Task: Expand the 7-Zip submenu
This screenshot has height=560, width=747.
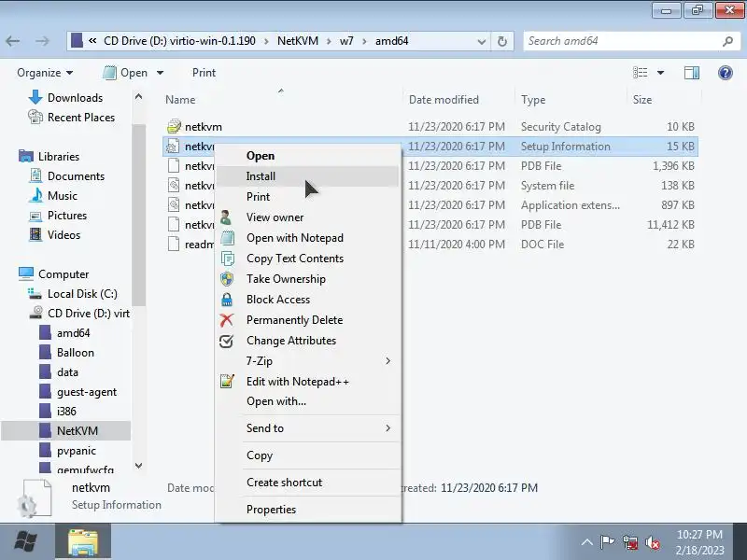Action: click(388, 361)
